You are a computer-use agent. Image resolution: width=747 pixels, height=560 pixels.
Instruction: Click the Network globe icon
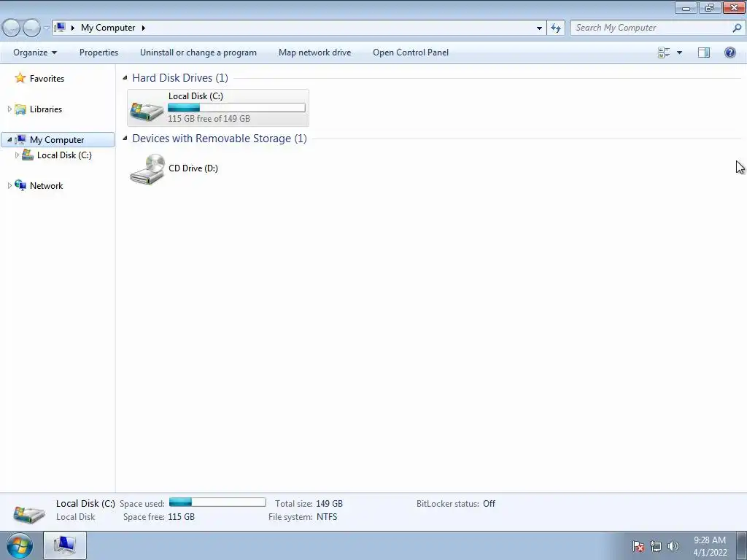click(20, 185)
